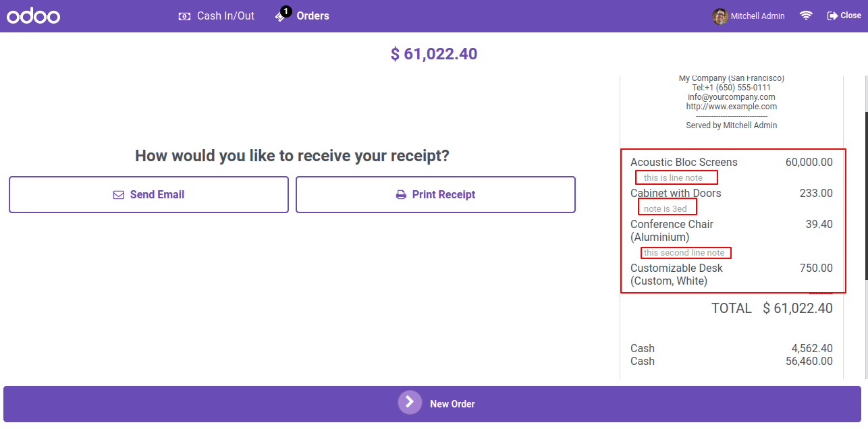Click the Cabinet with Doors receipt line
The height and width of the screenshot is (429, 868).
tap(732, 194)
